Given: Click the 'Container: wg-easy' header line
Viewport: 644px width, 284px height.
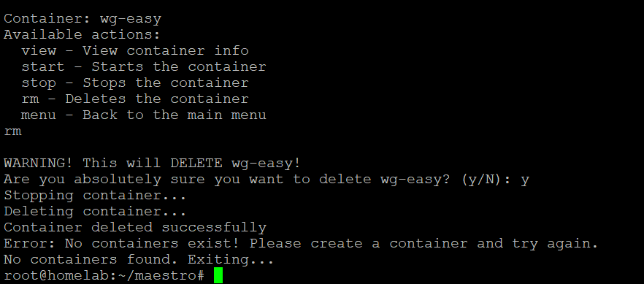Looking at the screenshot, I should (83, 19).
